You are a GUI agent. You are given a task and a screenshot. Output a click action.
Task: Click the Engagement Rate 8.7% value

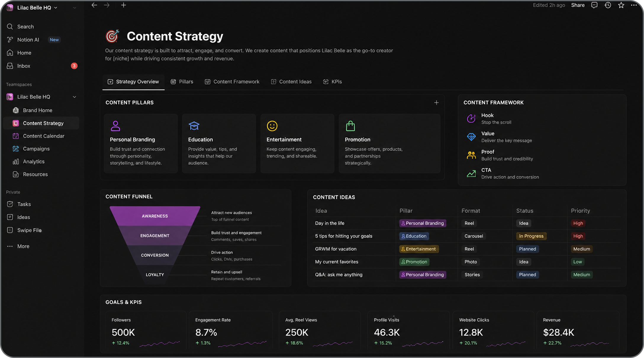(206, 332)
